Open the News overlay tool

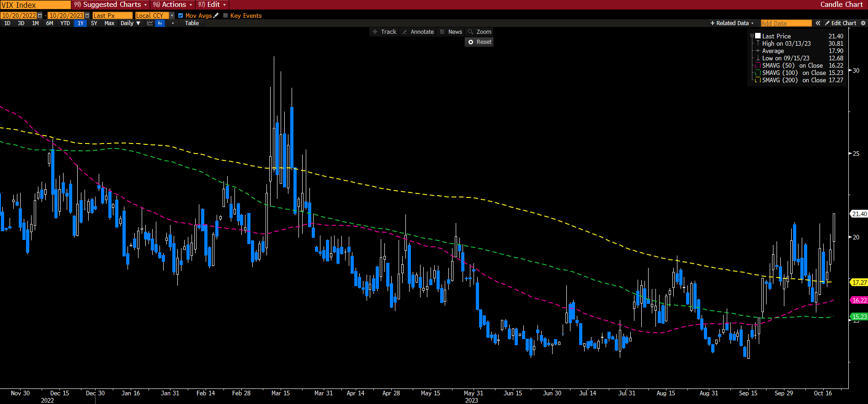tap(451, 32)
